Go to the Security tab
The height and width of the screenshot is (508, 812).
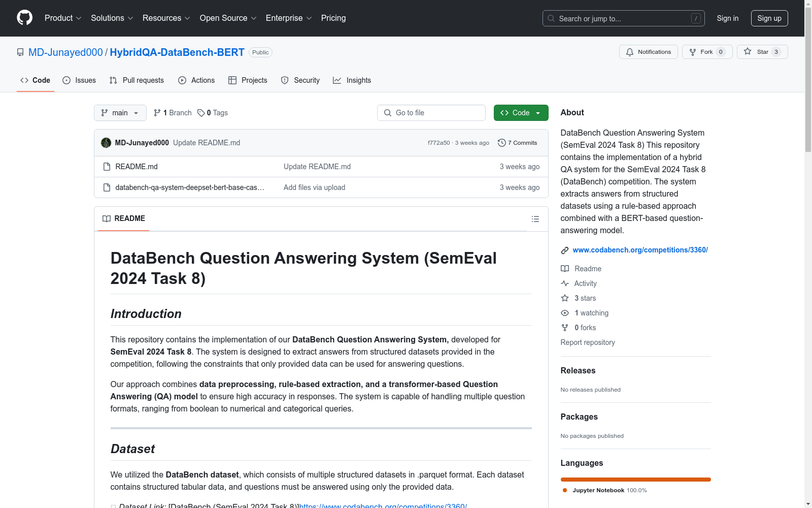tap(300, 80)
